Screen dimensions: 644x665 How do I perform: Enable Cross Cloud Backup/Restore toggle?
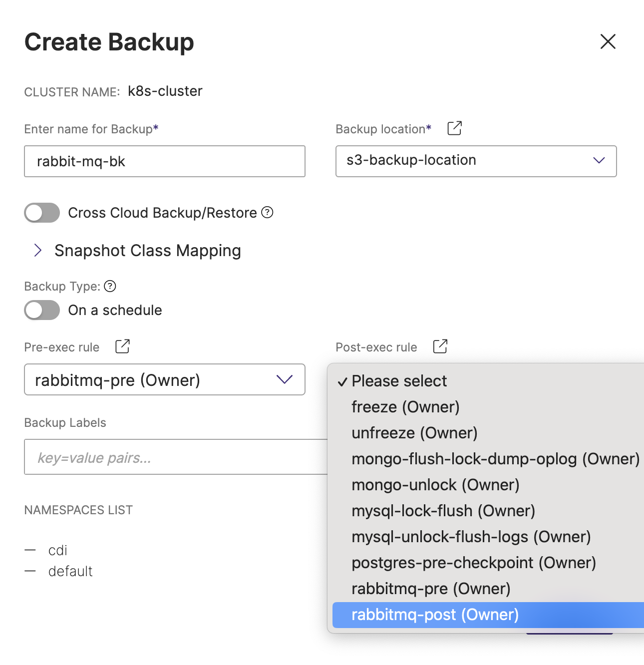click(x=42, y=213)
